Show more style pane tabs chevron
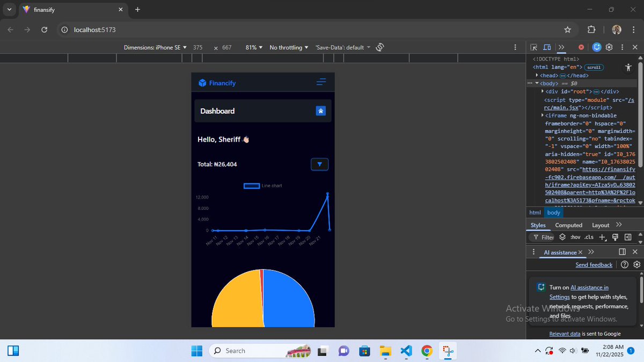This screenshot has width=644, height=362. [619, 225]
